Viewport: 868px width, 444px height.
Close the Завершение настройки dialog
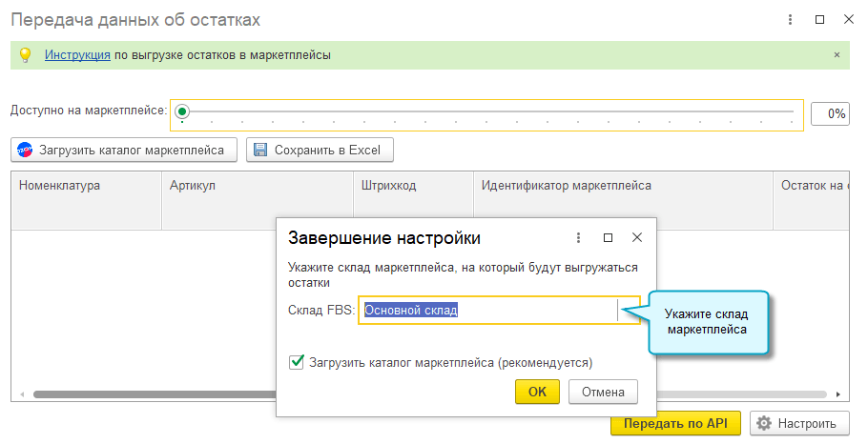[637, 237]
